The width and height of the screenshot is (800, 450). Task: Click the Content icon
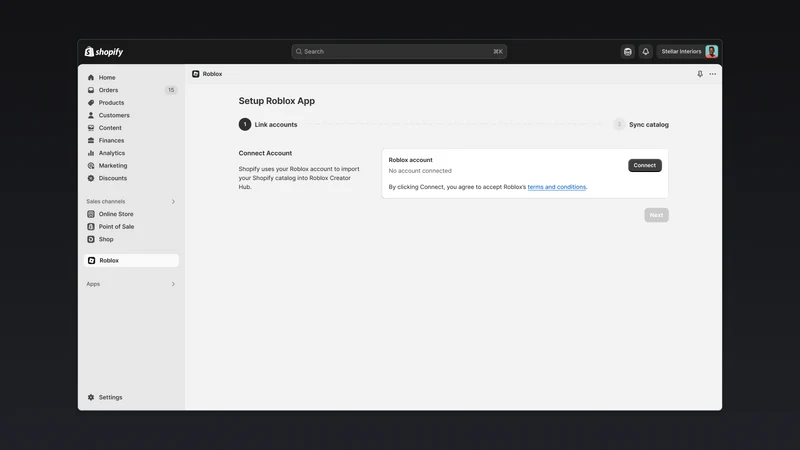point(91,128)
